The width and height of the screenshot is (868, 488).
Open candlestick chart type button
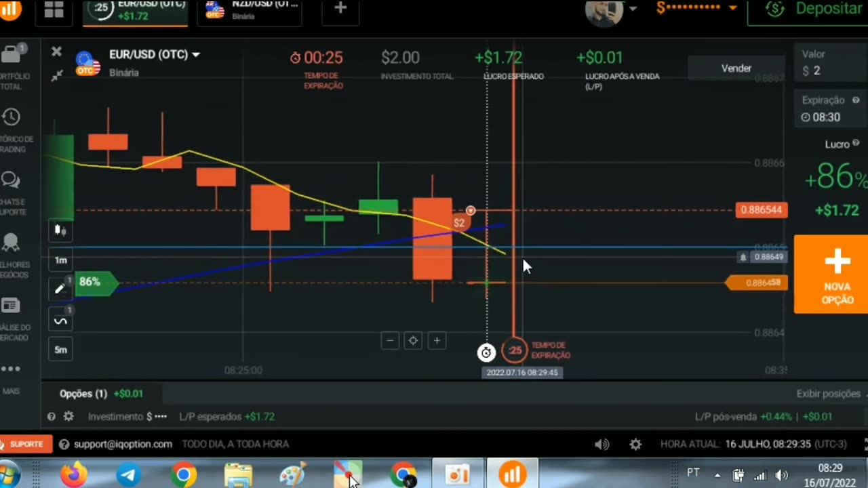coord(60,230)
